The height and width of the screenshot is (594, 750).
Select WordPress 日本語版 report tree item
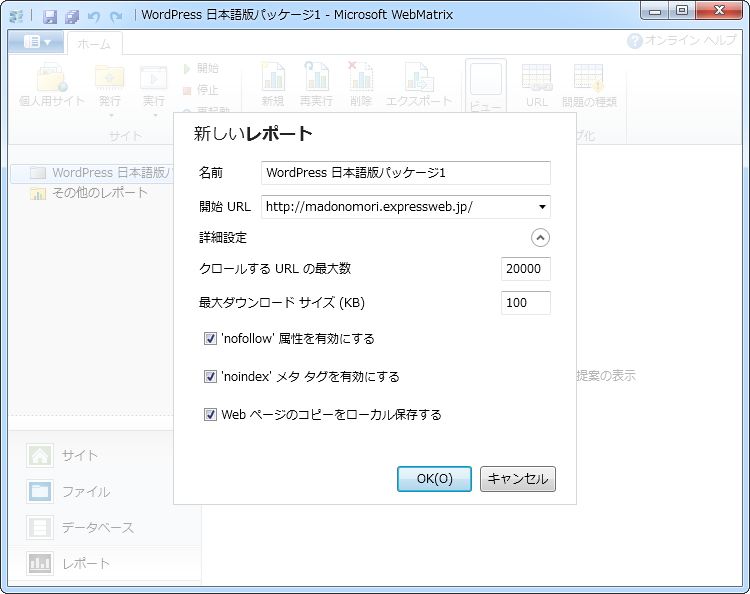point(92,173)
